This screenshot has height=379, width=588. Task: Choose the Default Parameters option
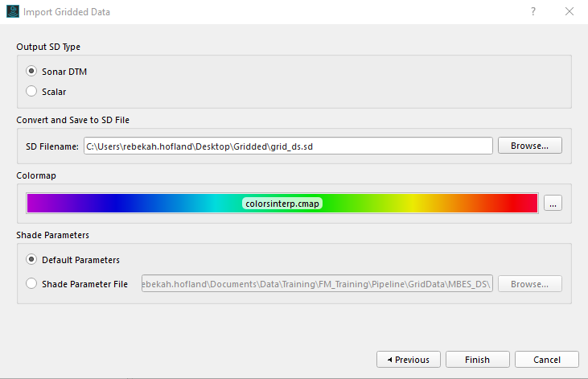tap(31, 259)
